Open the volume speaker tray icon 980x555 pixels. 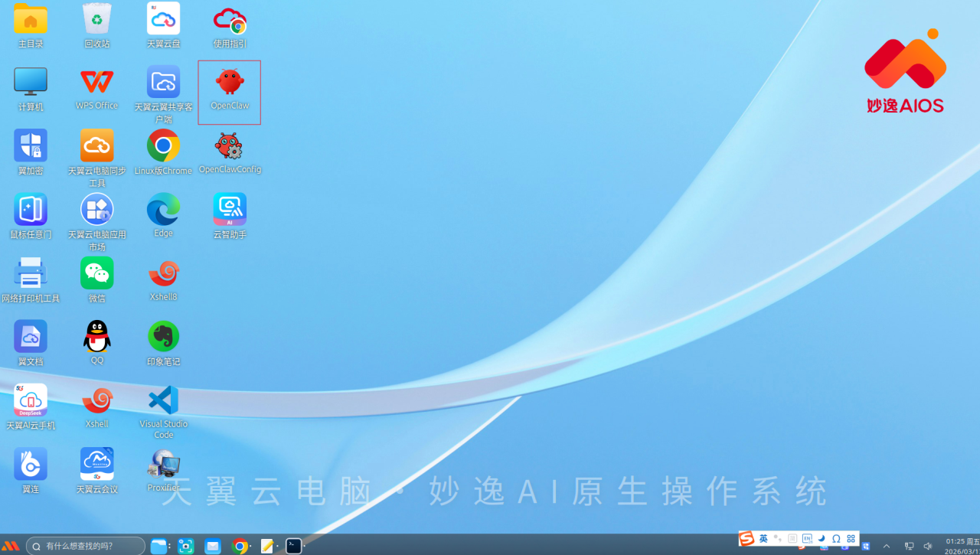[928, 546]
